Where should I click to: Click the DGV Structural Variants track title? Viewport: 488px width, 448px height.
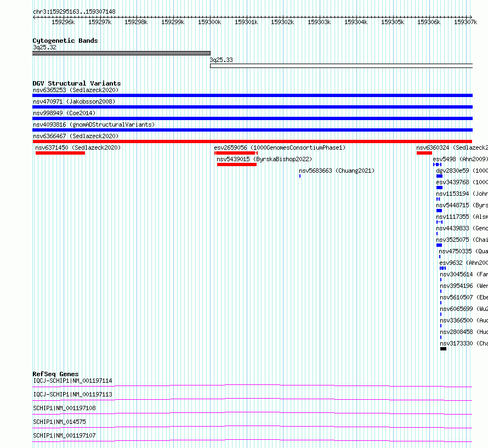tap(77, 83)
